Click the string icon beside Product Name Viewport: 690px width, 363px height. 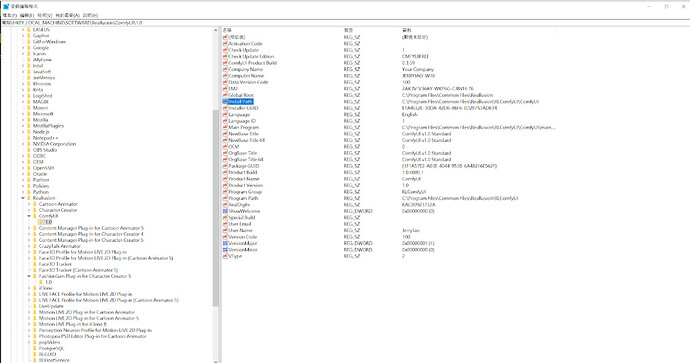[x=225, y=179]
